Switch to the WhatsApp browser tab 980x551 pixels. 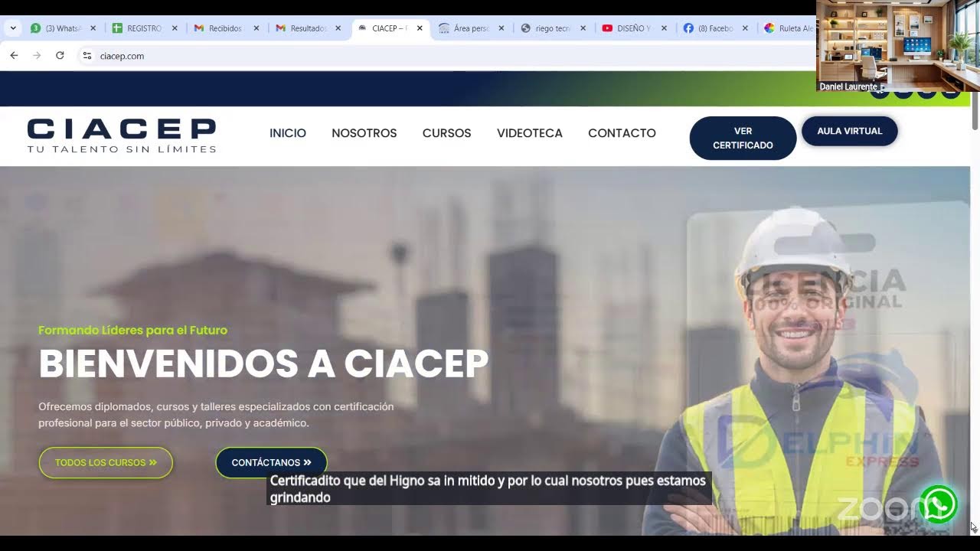(55, 28)
